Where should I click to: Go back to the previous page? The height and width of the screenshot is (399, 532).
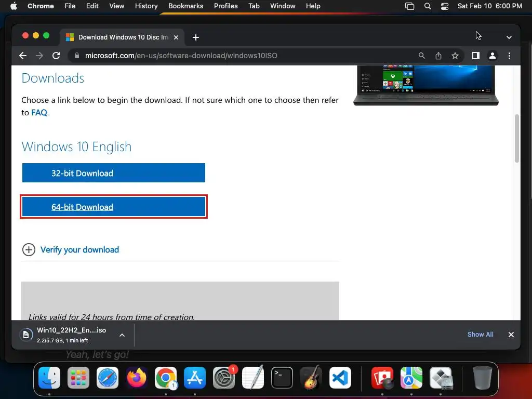click(23, 56)
